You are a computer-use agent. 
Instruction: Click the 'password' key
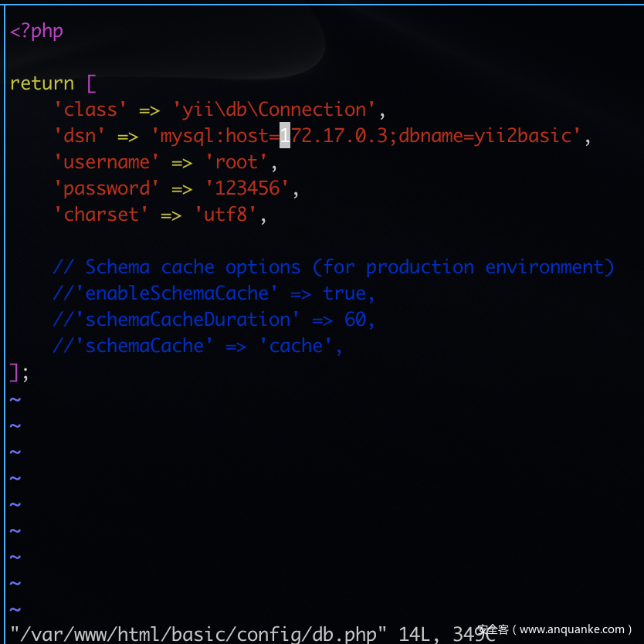[107, 188]
